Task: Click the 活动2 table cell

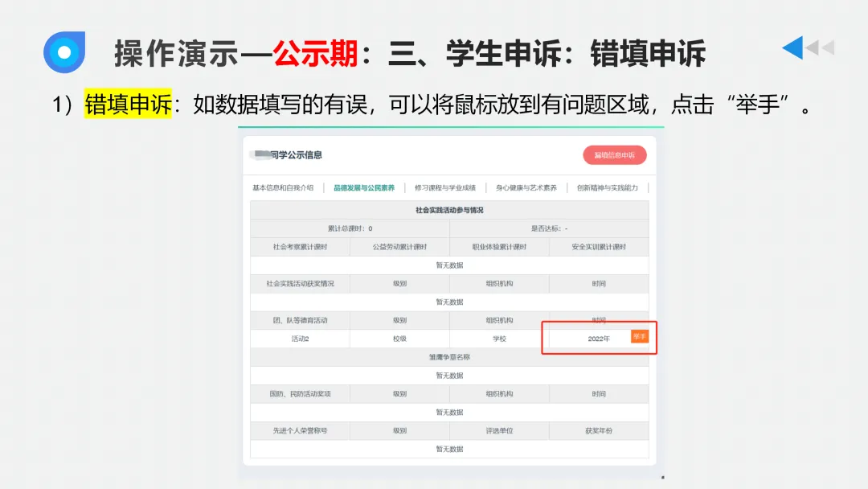Action: (300, 338)
